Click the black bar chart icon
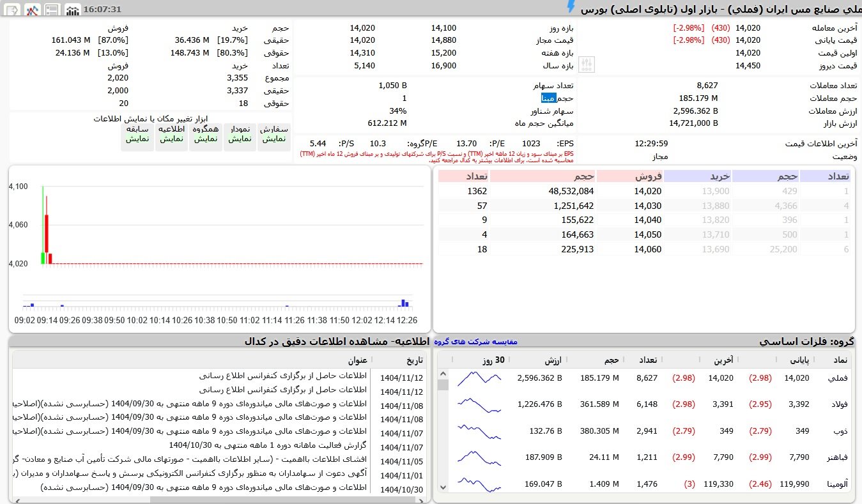Image resolution: width=862 pixels, height=504 pixels. 73,9
